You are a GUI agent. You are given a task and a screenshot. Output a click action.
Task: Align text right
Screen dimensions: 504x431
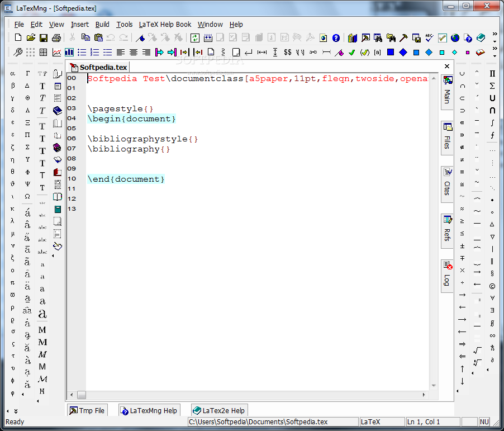(146, 52)
